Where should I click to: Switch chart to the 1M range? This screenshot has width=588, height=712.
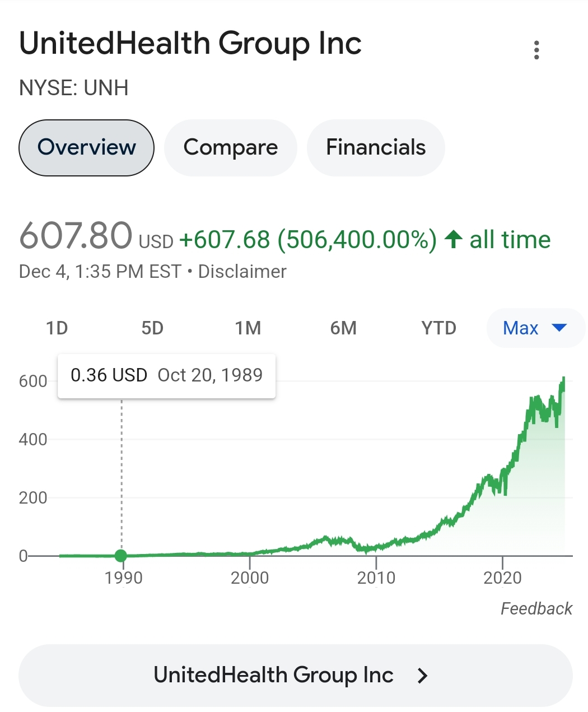click(248, 328)
